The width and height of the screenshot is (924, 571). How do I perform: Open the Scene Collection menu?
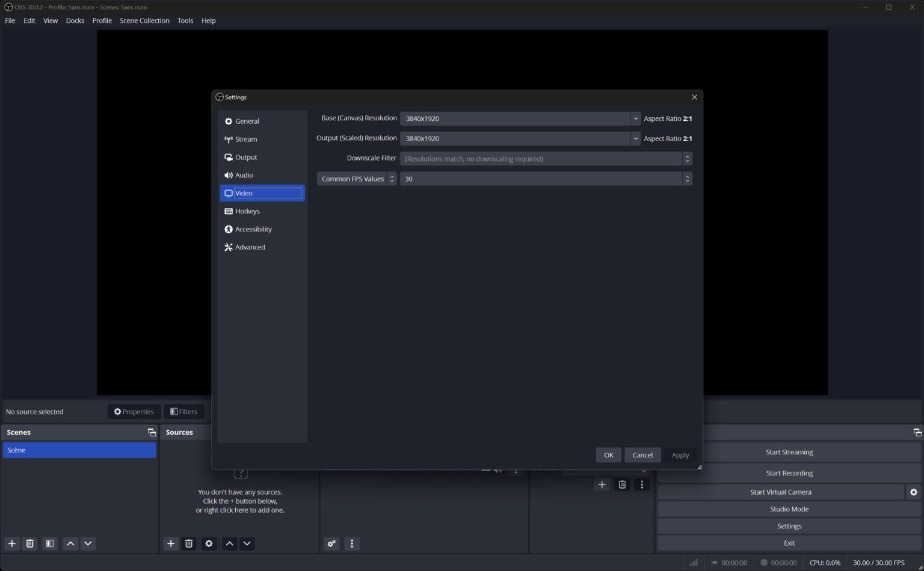(144, 20)
